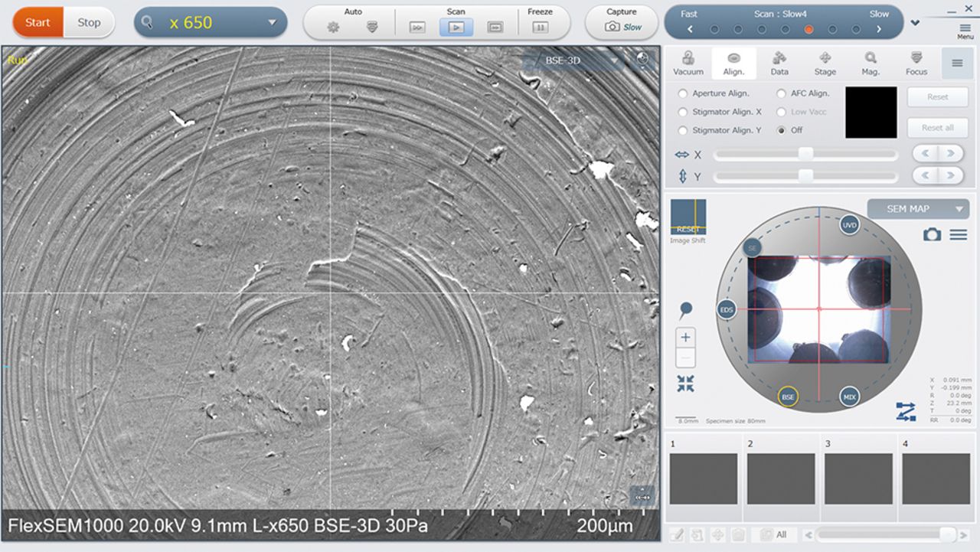Click the Reset button
This screenshot has height=552, width=980.
pyautogui.click(x=938, y=97)
